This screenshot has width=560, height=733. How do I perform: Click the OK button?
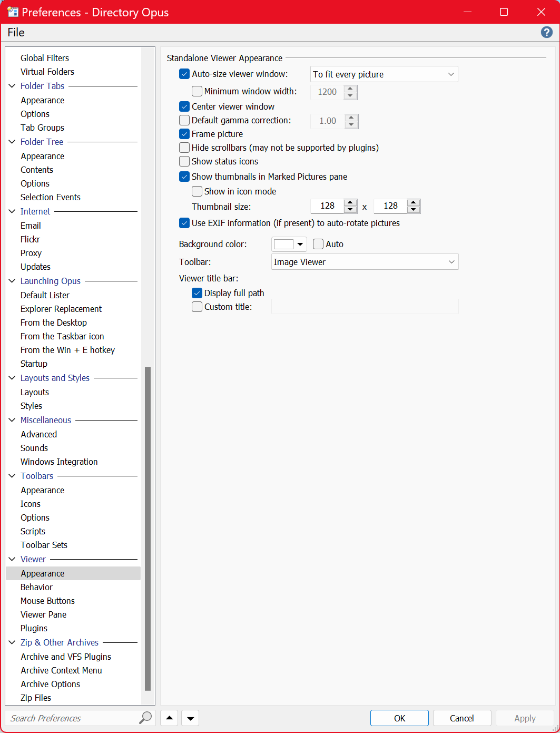click(399, 718)
